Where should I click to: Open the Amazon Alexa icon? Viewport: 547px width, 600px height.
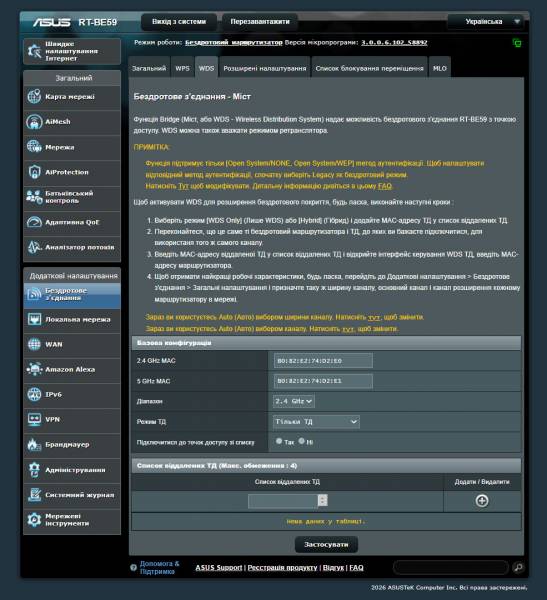pyautogui.click(x=34, y=369)
